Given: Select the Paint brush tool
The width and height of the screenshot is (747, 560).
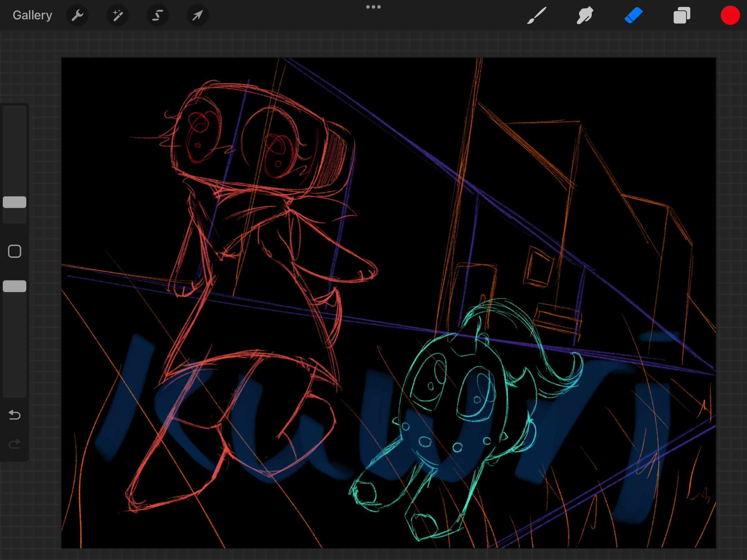Looking at the screenshot, I should [x=536, y=15].
